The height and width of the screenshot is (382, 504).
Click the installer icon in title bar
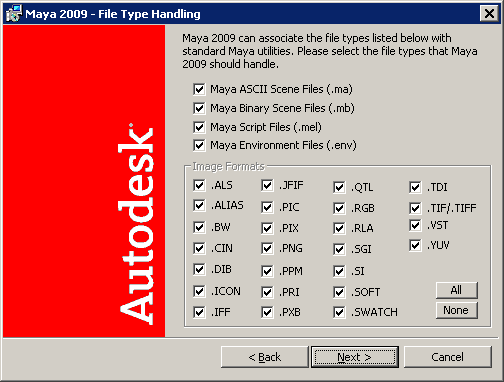(13, 14)
